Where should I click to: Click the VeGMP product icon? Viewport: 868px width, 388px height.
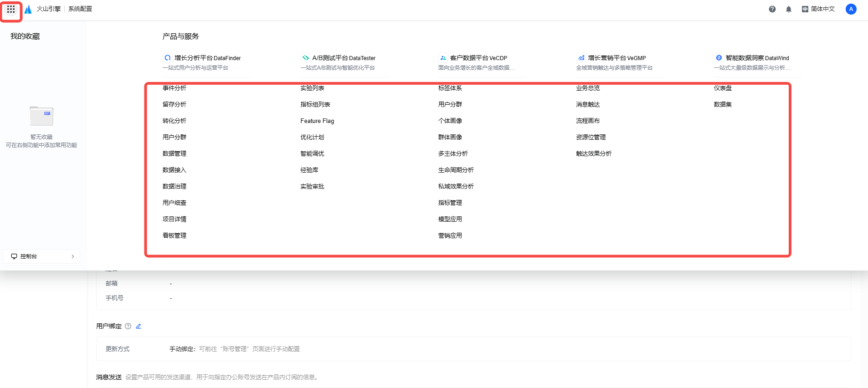pyautogui.click(x=581, y=58)
